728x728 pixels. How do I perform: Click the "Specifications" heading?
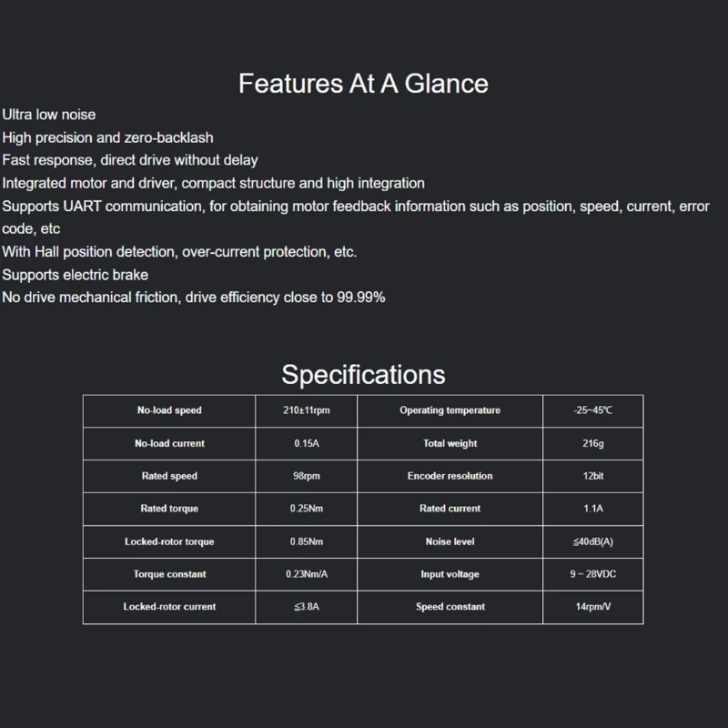click(363, 374)
